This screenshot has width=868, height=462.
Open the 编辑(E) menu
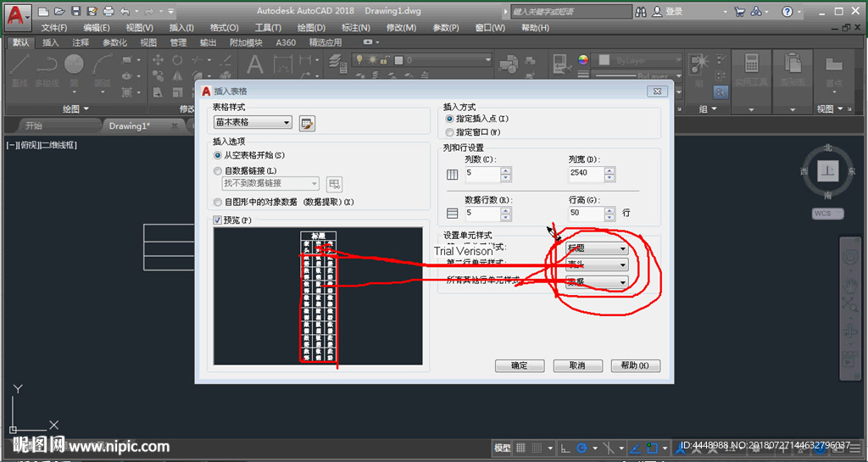(97, 28)
